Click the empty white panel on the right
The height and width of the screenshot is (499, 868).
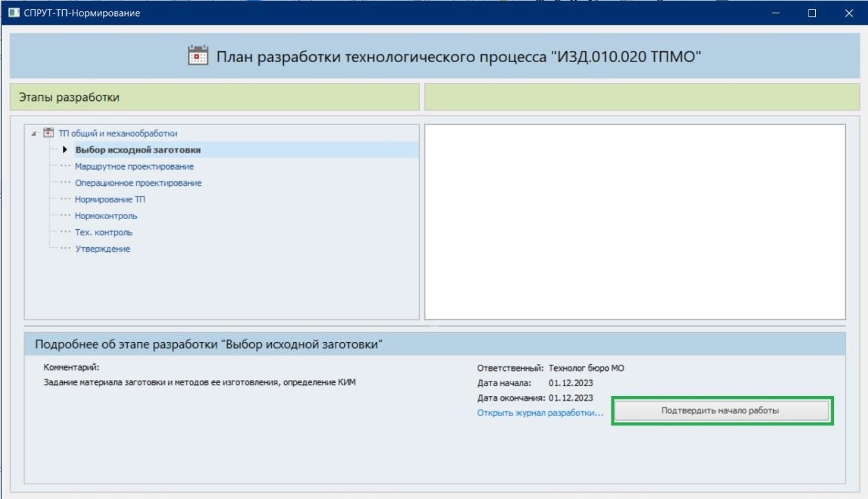[x=635, y=222]
